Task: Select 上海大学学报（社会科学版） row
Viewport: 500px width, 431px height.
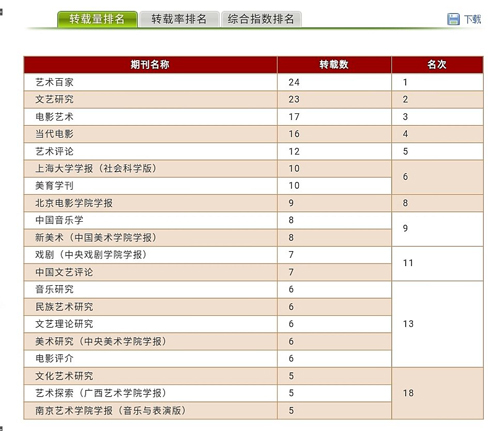Action: [x=207, y=168]
